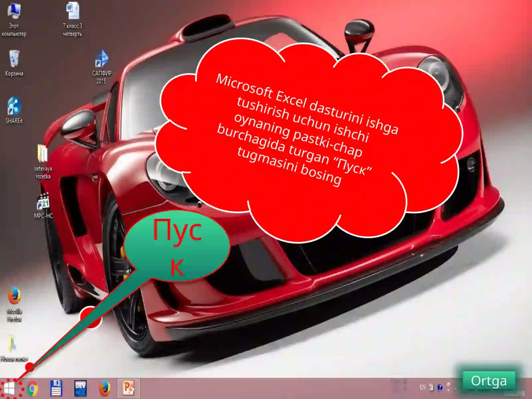
Task: Launch the Mozilla Firefox desktop shortcut
Action: pos(14,305)
